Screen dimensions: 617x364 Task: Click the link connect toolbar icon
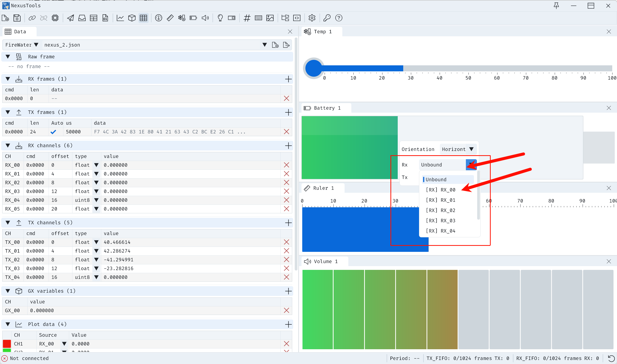32,18
